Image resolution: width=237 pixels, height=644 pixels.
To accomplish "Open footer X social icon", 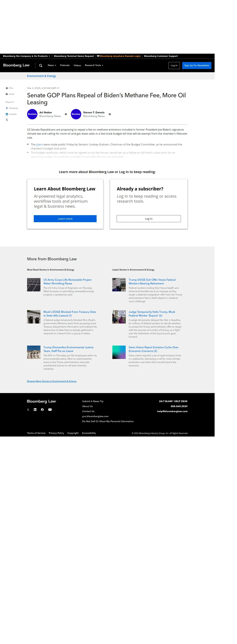I will click(x=28, y=409).
